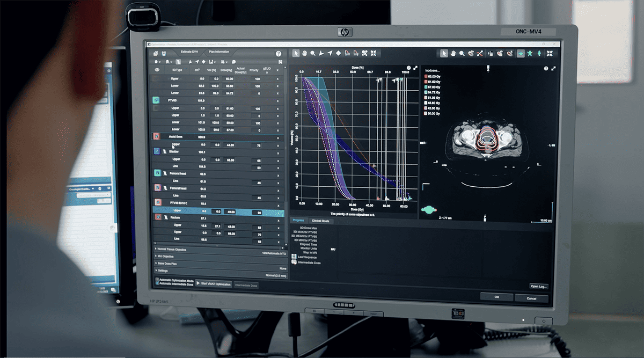Click the objectives table vertical scrollbar
The width and height of the screenshot is (644, 358).
(286, 156)
